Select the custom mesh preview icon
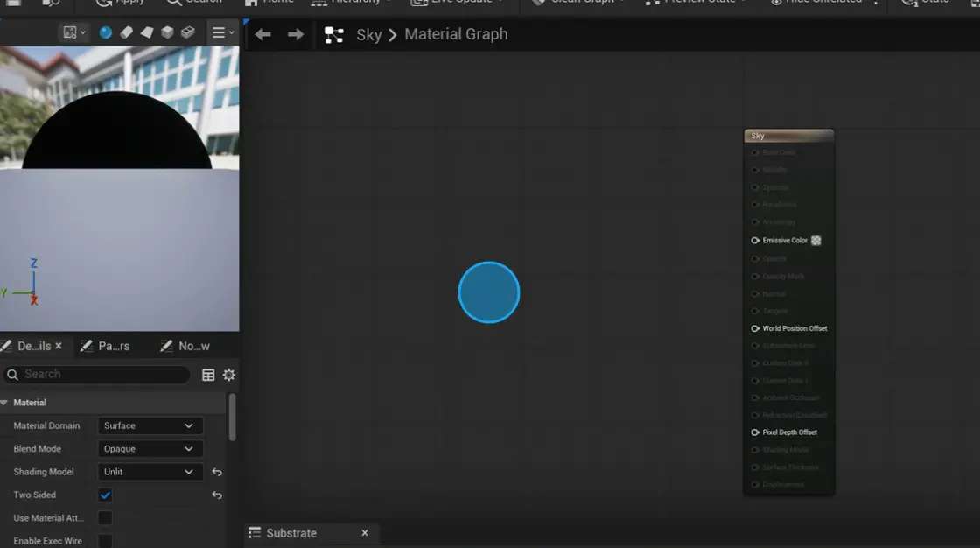 [x=187, y=32]
